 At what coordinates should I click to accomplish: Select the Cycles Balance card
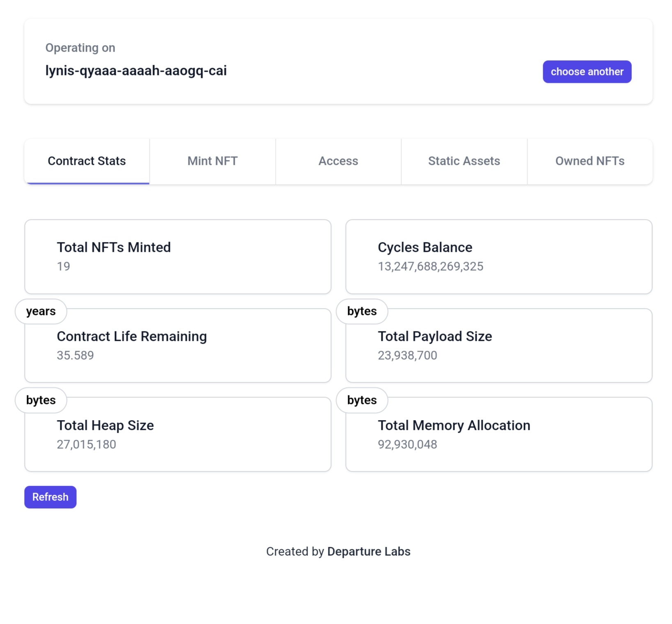click(x=498, y=256)
